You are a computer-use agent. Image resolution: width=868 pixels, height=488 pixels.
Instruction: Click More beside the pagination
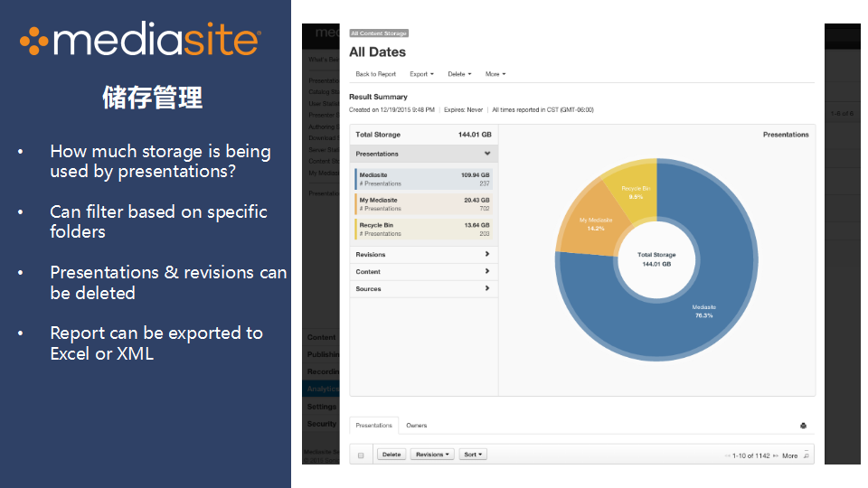point(790,455)
